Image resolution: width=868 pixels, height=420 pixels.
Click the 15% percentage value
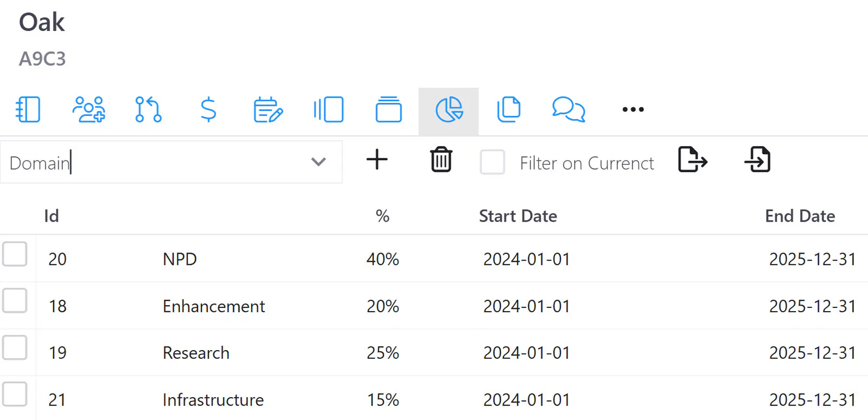[x=382, y=400]
